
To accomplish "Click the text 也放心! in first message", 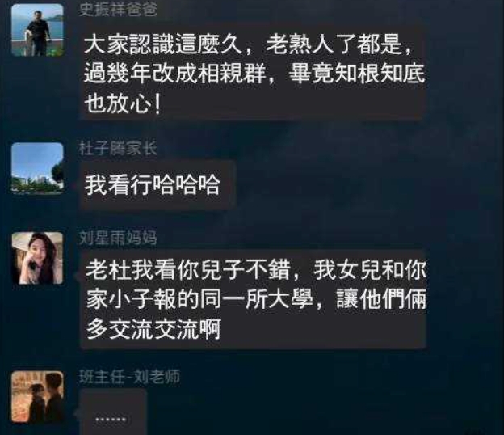I will point(123,104).
